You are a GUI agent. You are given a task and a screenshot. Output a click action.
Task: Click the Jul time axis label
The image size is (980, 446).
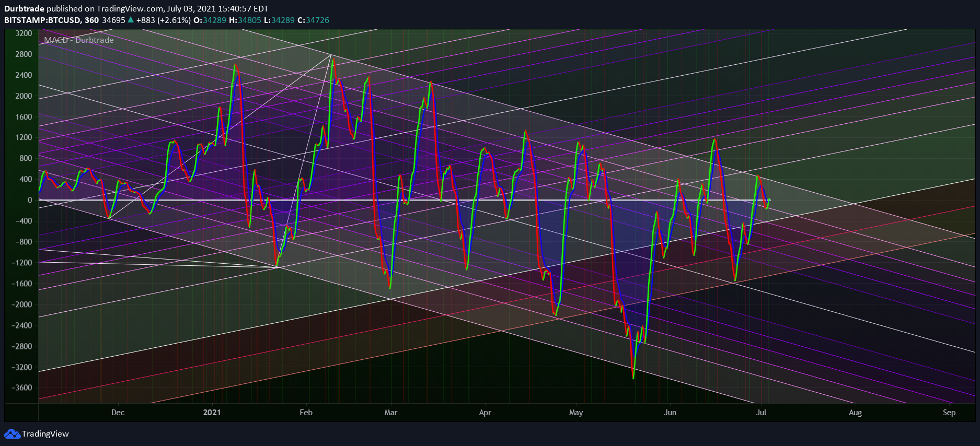click(762, 413)
